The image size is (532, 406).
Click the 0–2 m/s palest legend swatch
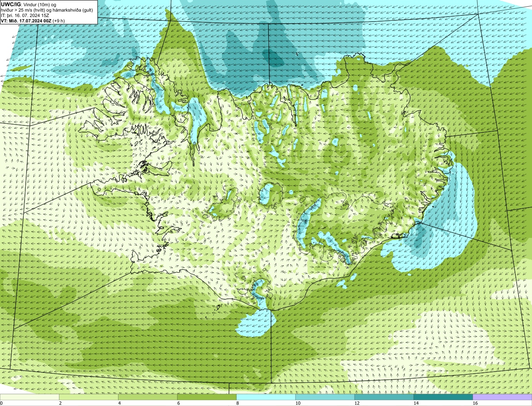pos(30,397)
